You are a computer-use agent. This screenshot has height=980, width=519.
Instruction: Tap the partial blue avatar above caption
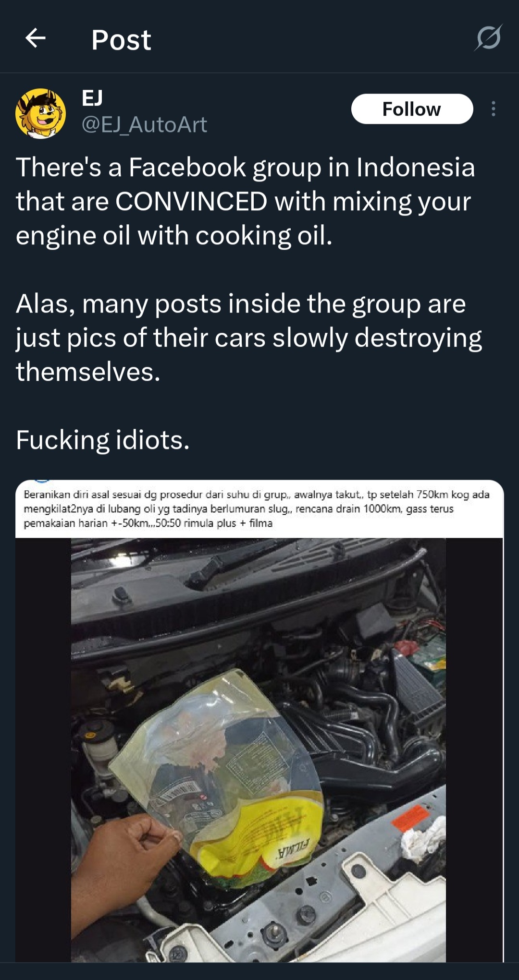42,481
